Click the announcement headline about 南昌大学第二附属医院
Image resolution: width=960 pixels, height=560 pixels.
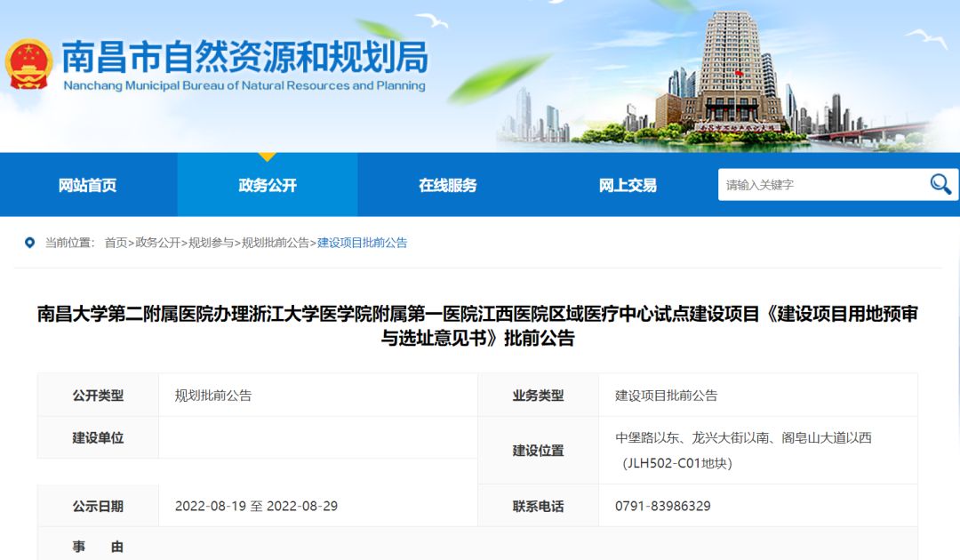477,325
